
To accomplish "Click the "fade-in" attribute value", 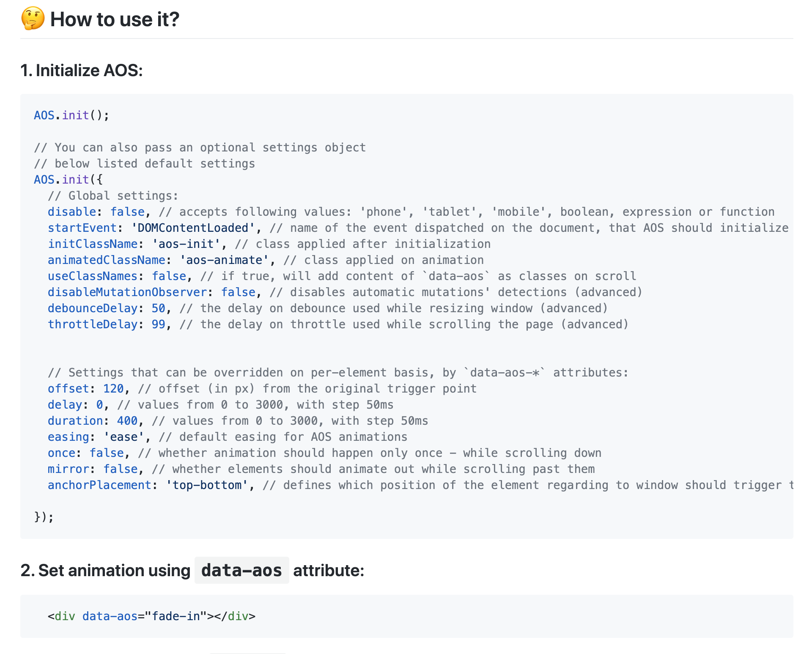I will click(176, 616).
